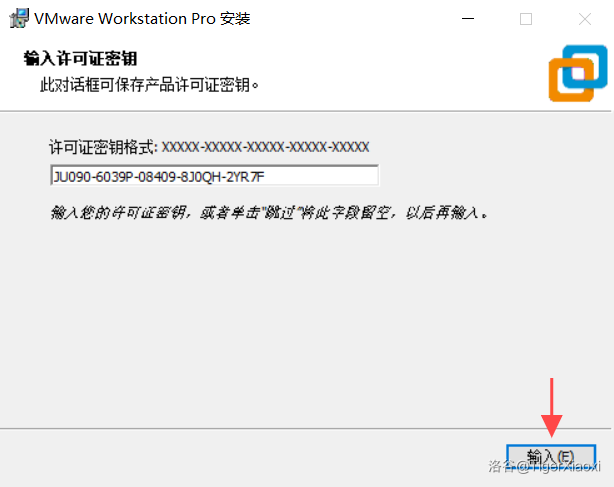The width and height of the screenshot is (614, 487).
Task: Click the XXXXX-XXXXX format example text
Action: (x=266, y=147)
